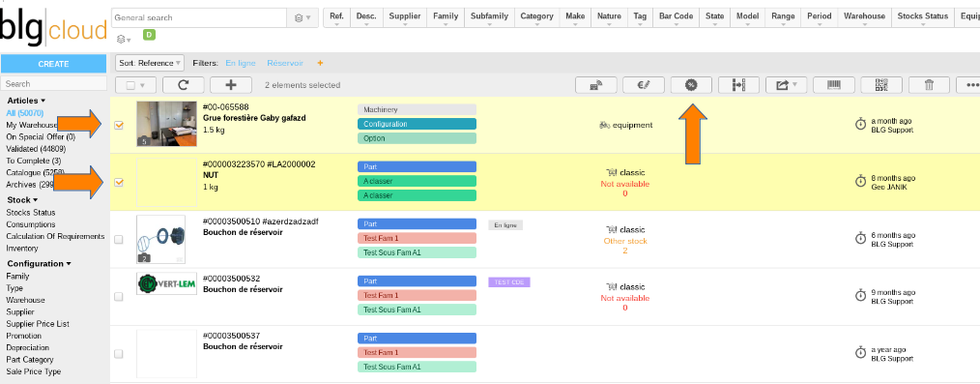The height and width of the screenshot is (384, 980).
Task: Click the plus add-article toolbar button
Action: point(231,85)
